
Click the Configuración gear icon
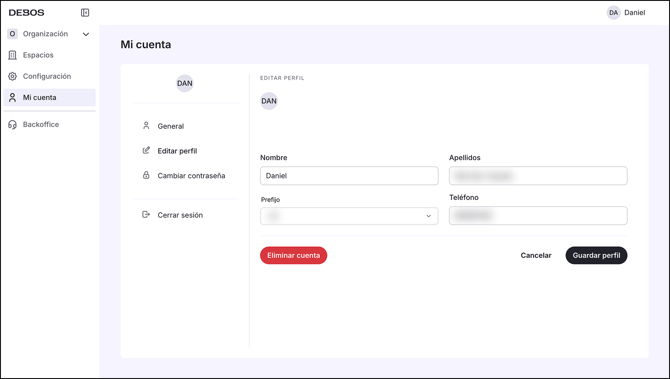pyautogui.click(x=12, y=76)
